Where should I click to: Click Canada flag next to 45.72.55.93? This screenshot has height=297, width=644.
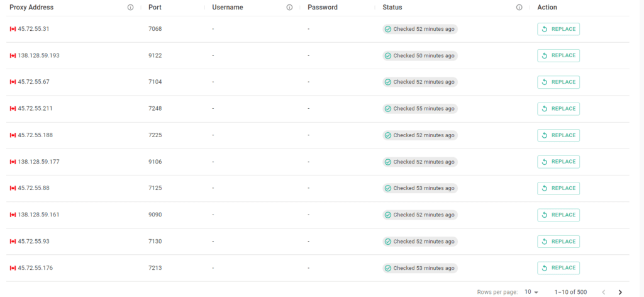pyautogui.click(x=13, y=242)
